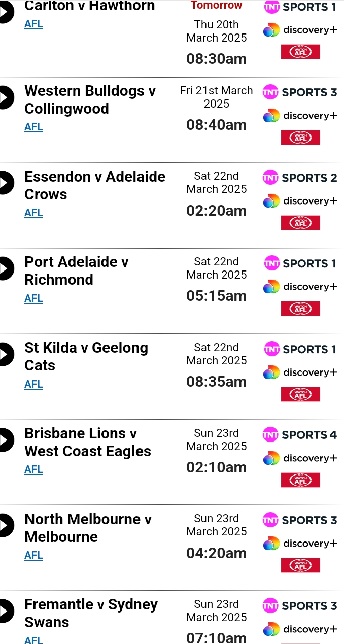Select the Watch AFL badge for Port Adelaide v Richmond
344x644 pixels.
tap(300, 308)
